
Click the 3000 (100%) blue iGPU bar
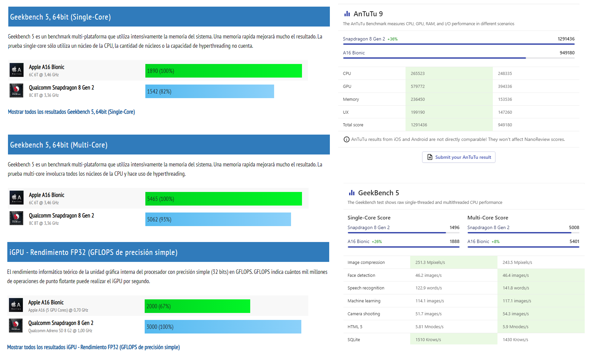click(223, 327)
